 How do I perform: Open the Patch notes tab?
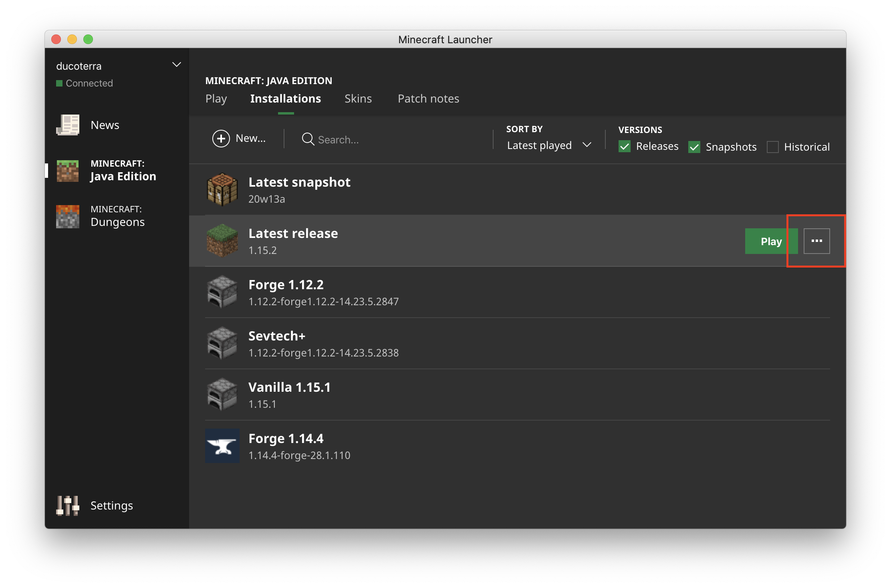click(428, 99)
